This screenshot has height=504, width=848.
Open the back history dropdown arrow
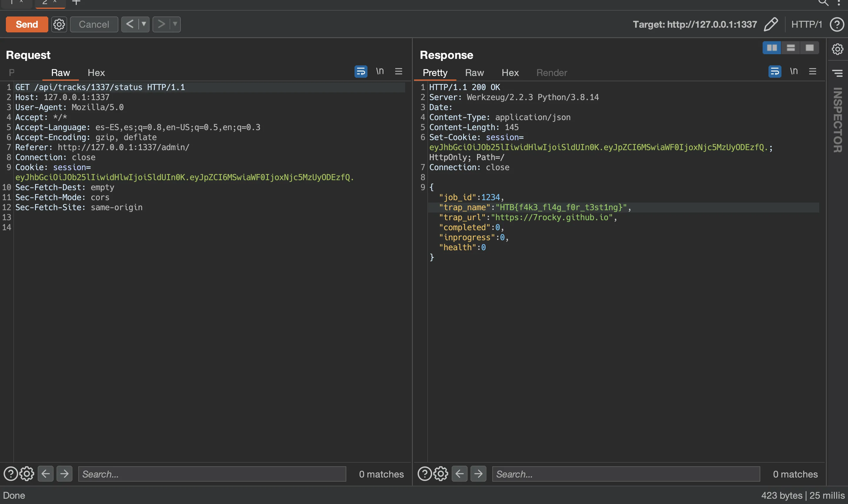pyautogui.click(x=144, y=24)
